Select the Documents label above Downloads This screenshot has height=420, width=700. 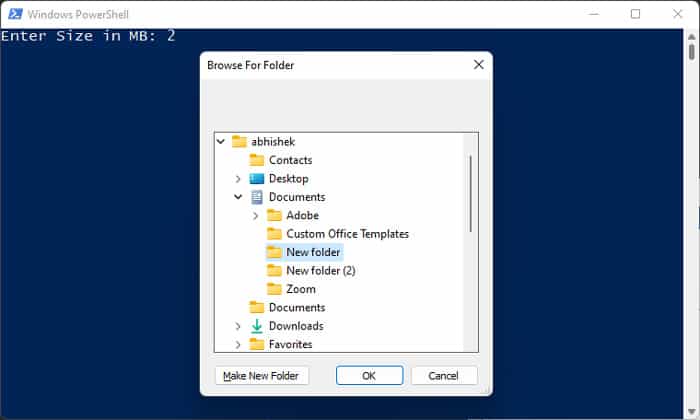pyautogui.click(x=297, y=307)
